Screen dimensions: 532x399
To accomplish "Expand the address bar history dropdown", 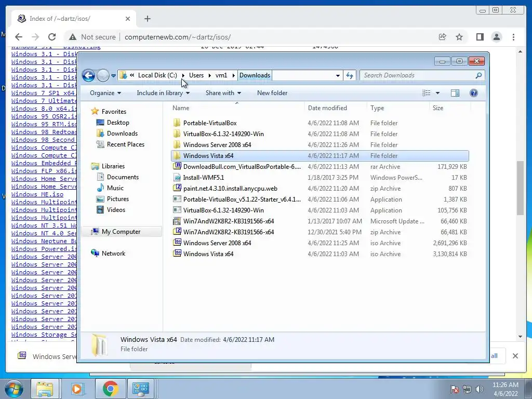I will pyautogui.click(x=338, y=76).
